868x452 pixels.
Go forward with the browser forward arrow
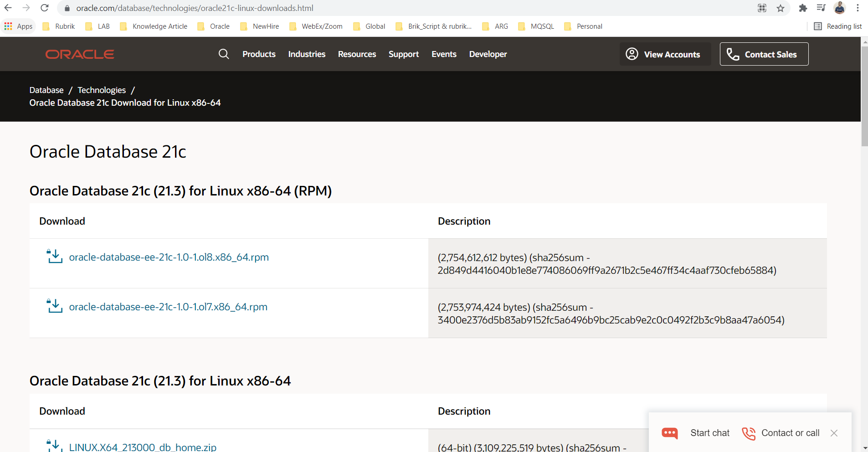click(26, 8)
